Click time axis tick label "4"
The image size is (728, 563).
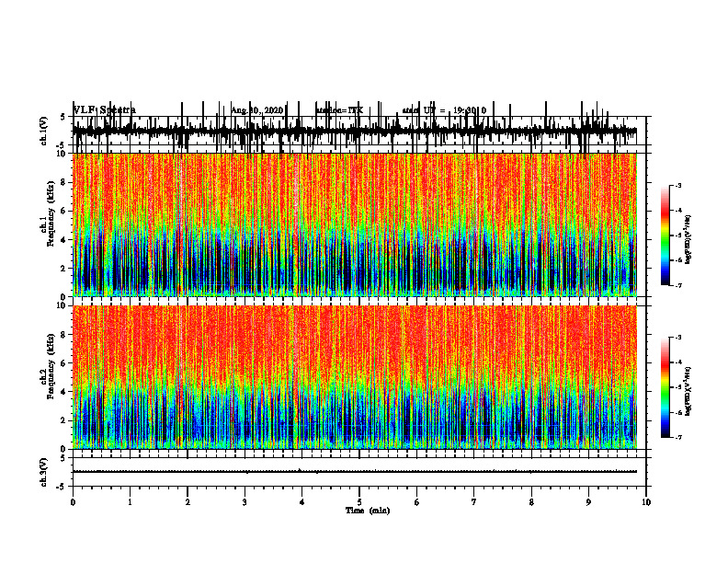click(x=302, y=502)
